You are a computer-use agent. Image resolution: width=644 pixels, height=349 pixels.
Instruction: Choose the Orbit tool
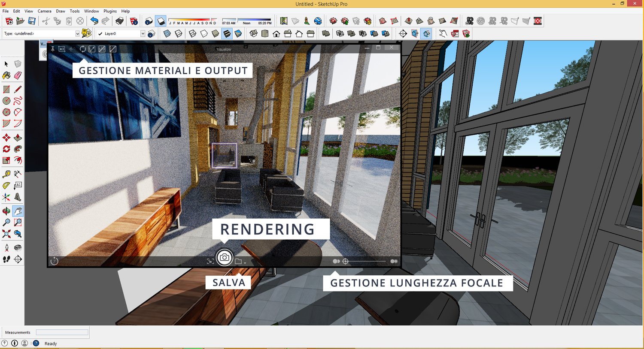6,211
